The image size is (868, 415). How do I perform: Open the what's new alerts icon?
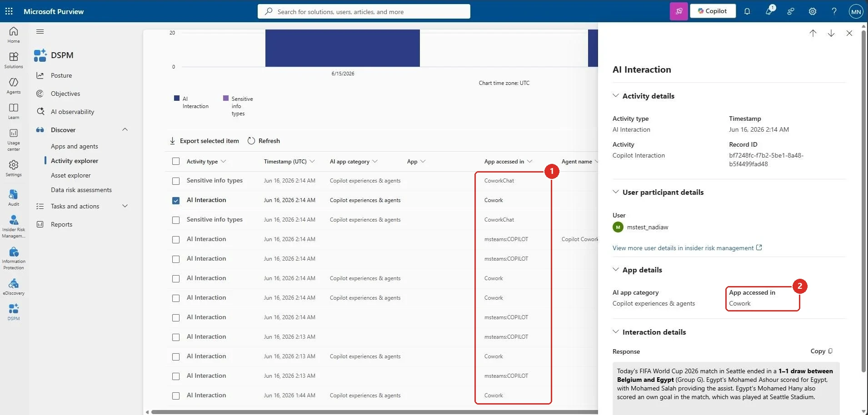pos(769,11)
